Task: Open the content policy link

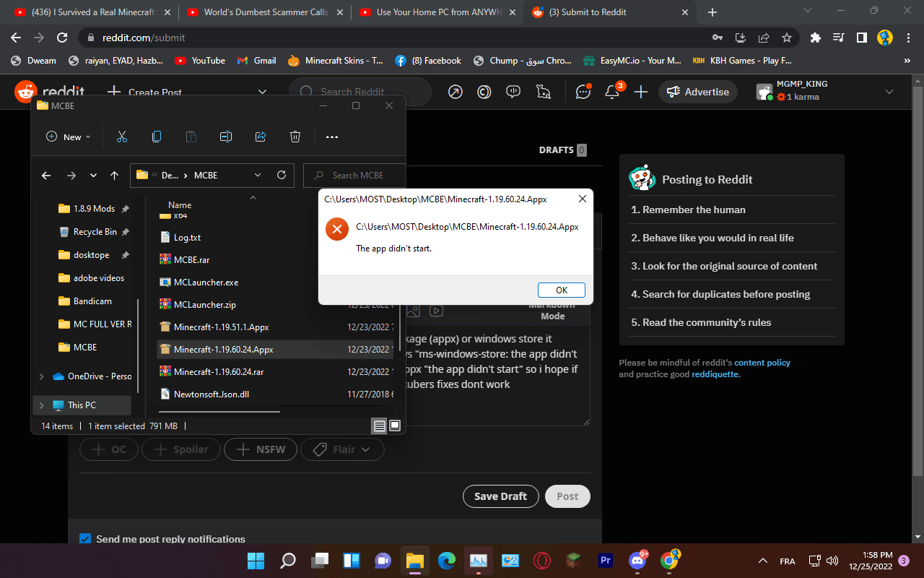Action: pos(762,363)
